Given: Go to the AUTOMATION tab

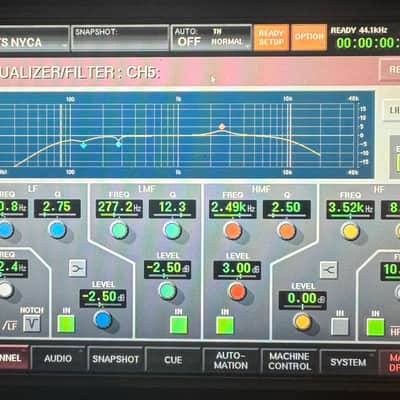Looking at the screenshot, I should (231, 361).
